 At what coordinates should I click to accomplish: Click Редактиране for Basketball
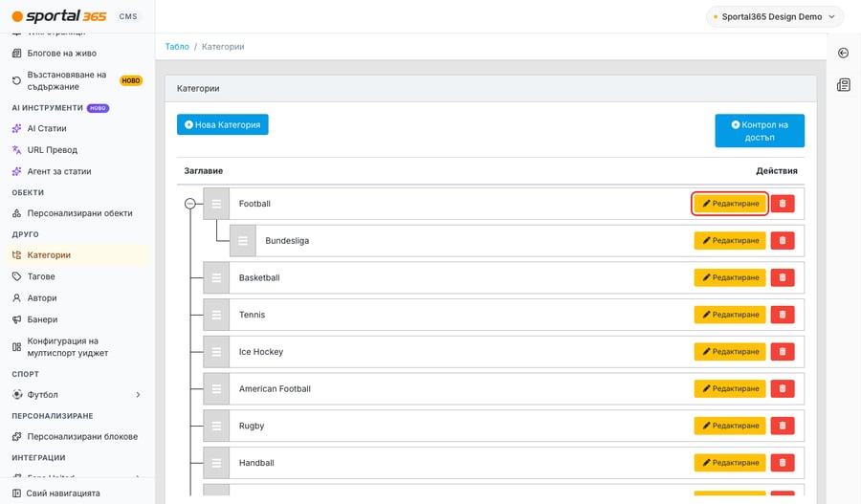point(730,277)
